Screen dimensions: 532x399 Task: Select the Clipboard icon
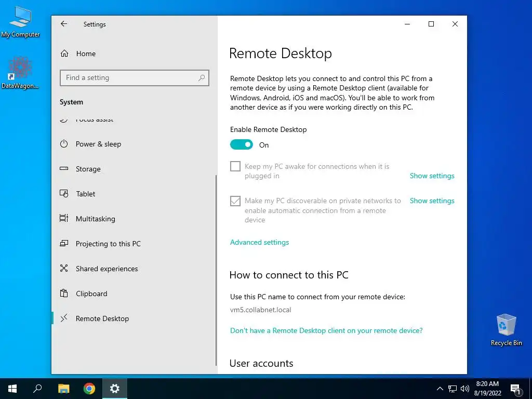pos(64,293)
